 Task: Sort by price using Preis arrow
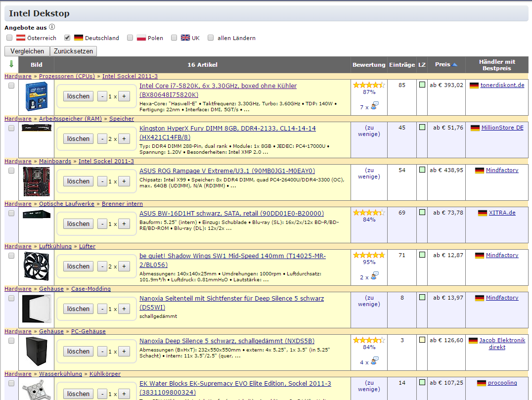455,64
